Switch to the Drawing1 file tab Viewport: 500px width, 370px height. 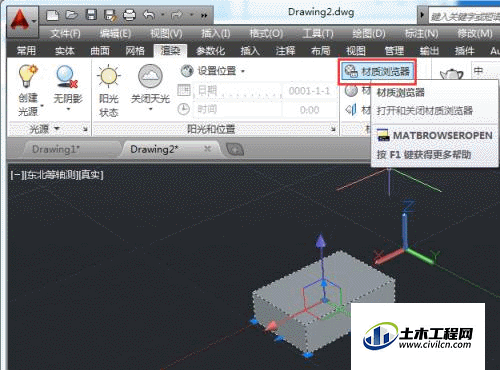pos(56,149)
